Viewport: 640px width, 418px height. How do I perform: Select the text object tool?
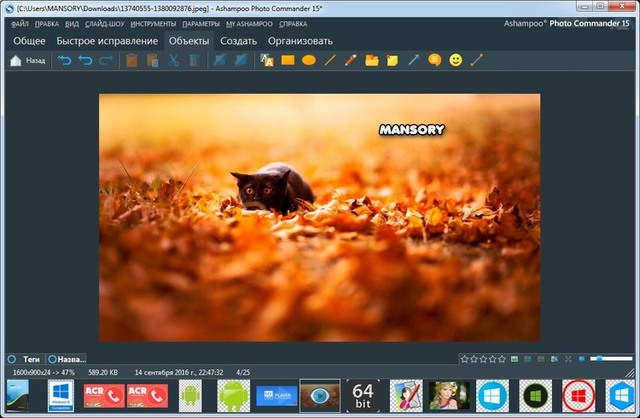267,61
